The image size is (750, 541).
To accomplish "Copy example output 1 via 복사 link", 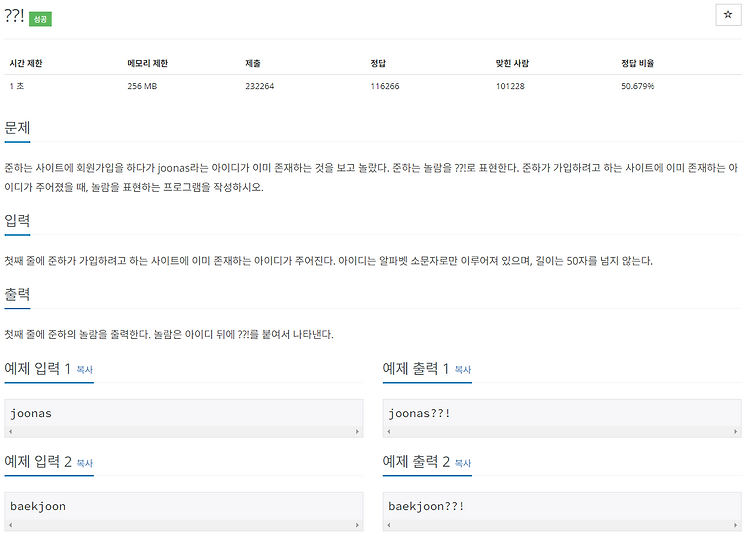I will click(x=463, y=370).
